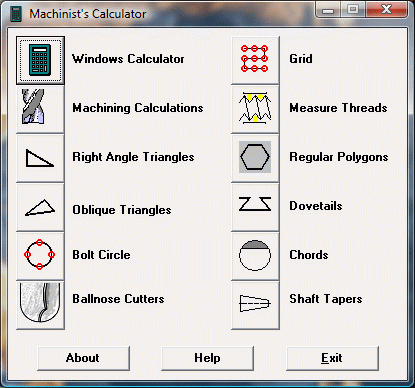Click the Machinist's Calculator title bar icon

pyautogui.click(x=16, y=14)
